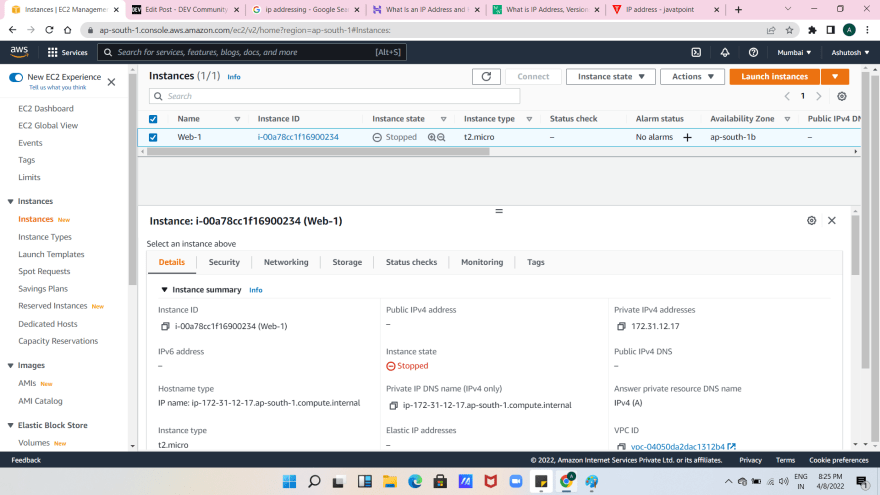Viewport: 880px width, 495px height.
Task: Open Launch instances split arrow
Action: (835, 76)
